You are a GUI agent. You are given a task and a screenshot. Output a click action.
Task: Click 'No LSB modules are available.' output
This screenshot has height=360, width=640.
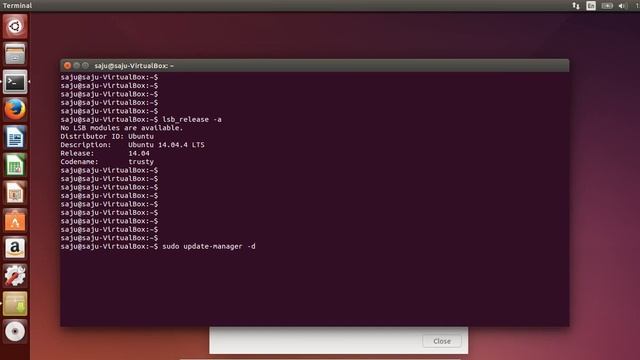(122, 128)
